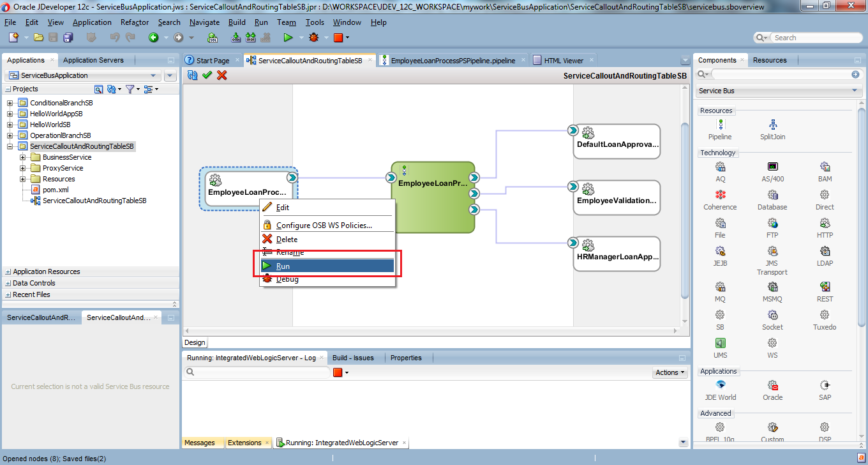Open the Build - Issues tab

click(x=355, y=357)
